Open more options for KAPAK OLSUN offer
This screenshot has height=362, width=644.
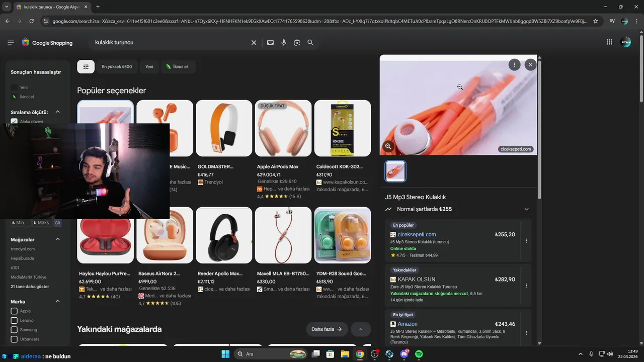pos(526,286)
